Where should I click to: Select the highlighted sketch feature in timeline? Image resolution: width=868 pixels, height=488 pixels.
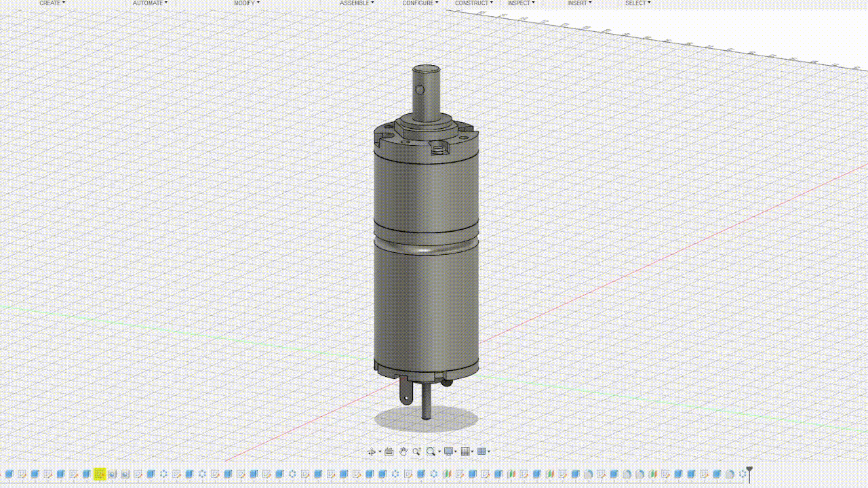tap(99, 472)
